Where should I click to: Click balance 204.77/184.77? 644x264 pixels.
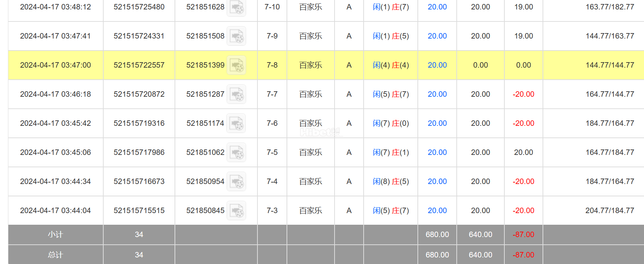(610, 211)
